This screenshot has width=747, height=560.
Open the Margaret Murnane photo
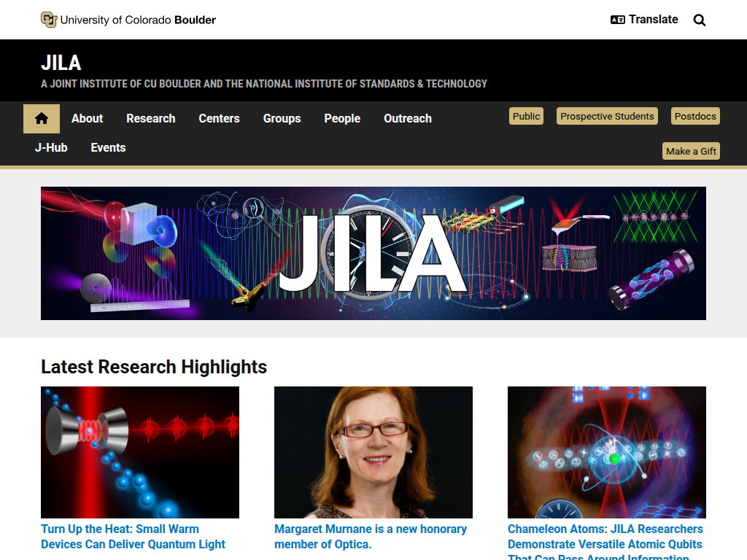373,452
